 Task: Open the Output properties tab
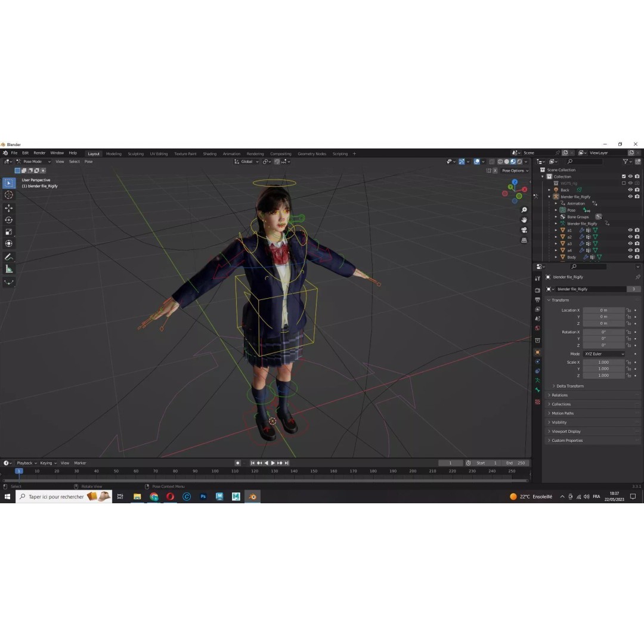coord(538,300)
